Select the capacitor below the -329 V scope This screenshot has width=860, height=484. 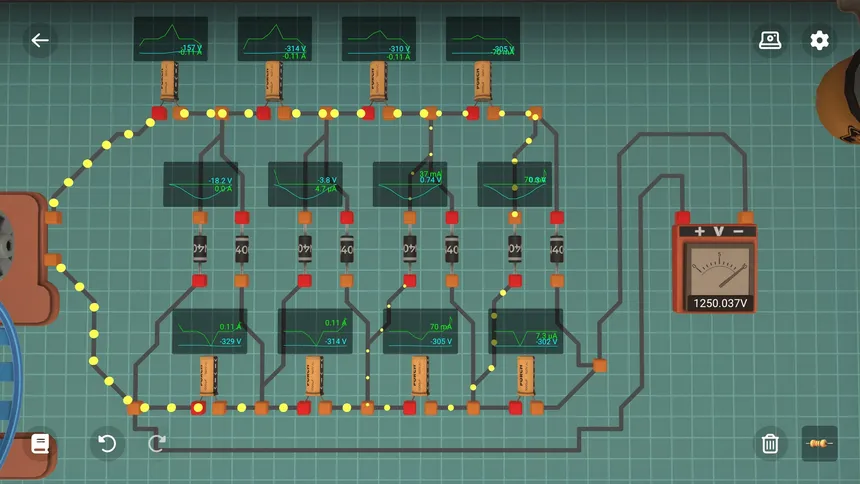(x=208, y=376)
